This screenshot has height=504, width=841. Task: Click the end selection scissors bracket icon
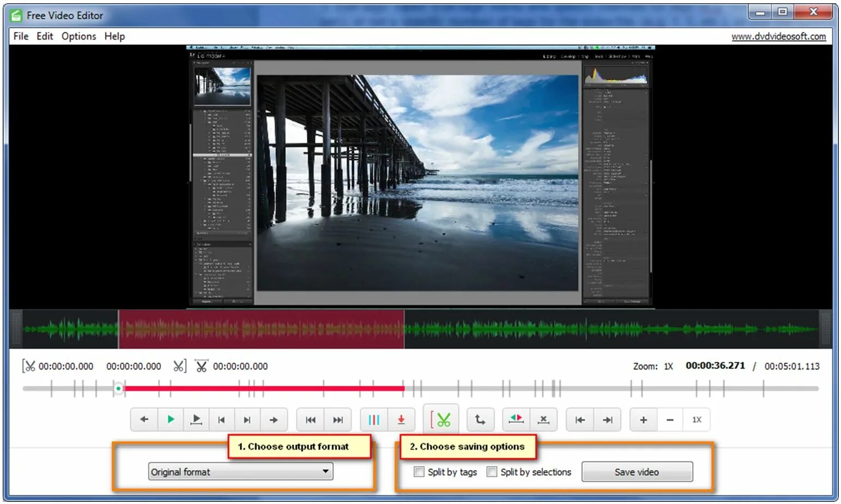(x=180, y=366)
